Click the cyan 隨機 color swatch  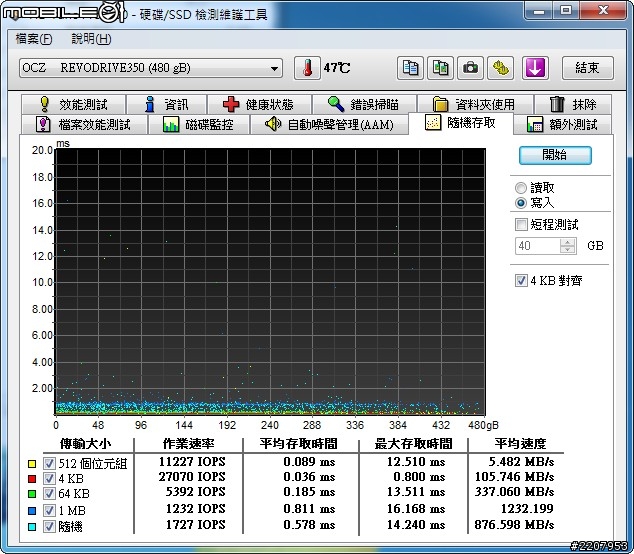pos(32,527)
